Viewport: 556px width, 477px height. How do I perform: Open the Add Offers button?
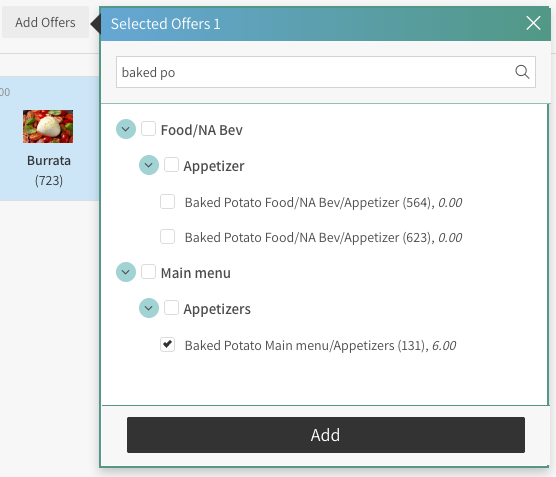45,22
